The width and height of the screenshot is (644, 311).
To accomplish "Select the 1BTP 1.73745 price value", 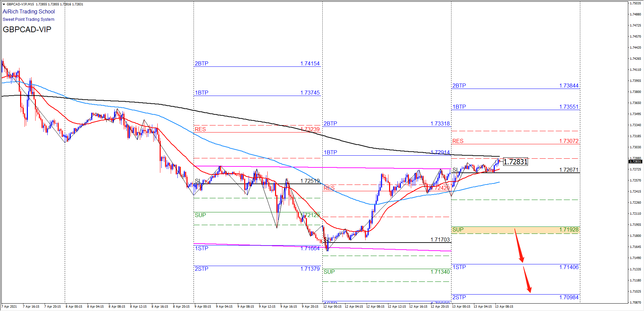I will (x=310, y=93).
